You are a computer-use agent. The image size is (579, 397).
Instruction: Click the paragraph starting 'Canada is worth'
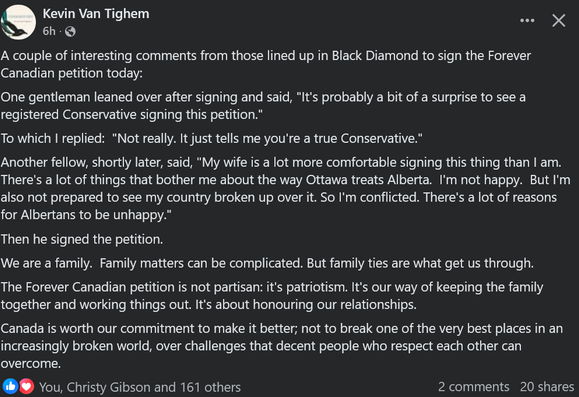(x=282, y=346)
